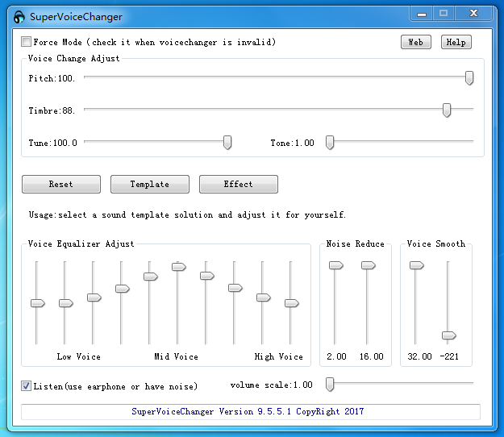
Task: Click the Pitch:100. label
Action: 52,78
